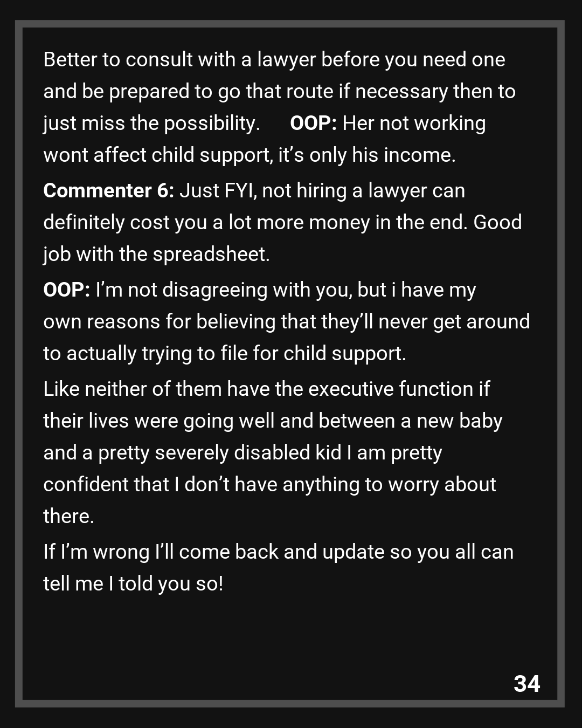Click the line "to actually trying to file"
This screenshot has width=582, height=728.
coord(224,353)
